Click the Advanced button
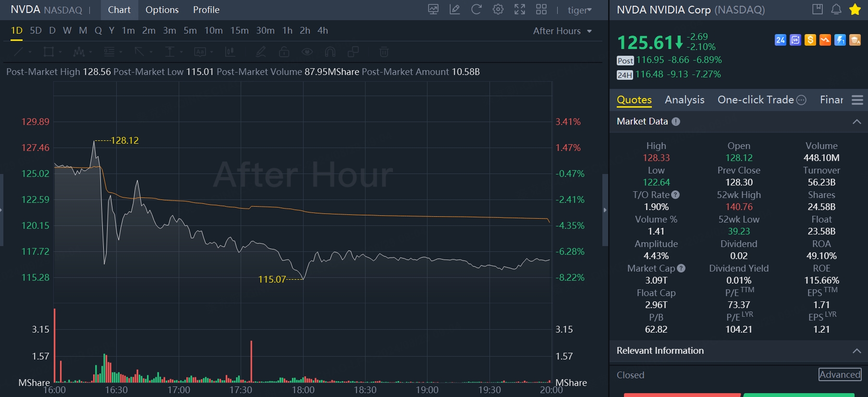This screenshot has height=397, width=868. 840,374
